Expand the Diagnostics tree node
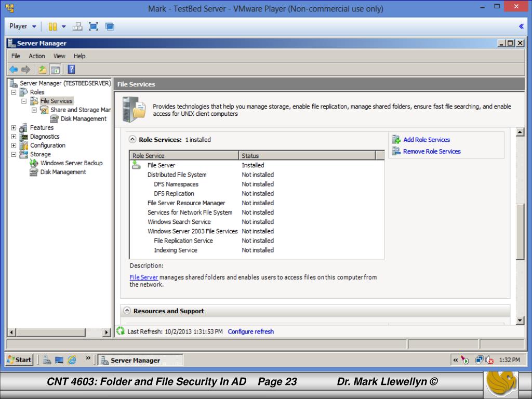Screen dimensions: 532x399 point(14,137)
